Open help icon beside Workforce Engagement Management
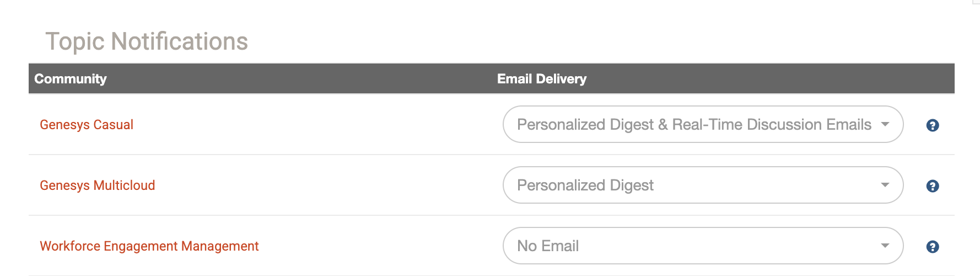Viewport: 980px width, 276px height. [x=932, y=247]
